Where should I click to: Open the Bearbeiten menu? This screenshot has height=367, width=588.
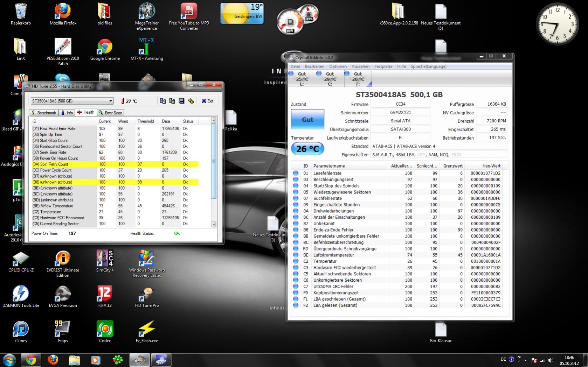pos(314,66)
